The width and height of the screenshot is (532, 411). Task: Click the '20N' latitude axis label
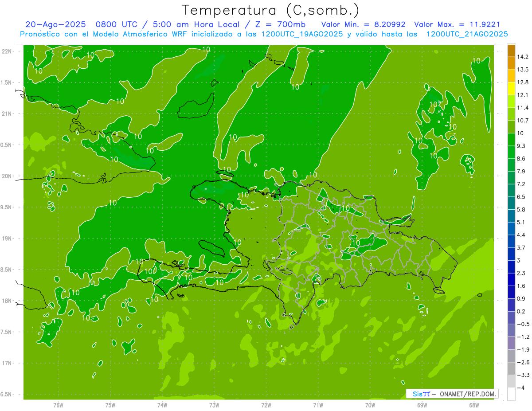(7, 176)
